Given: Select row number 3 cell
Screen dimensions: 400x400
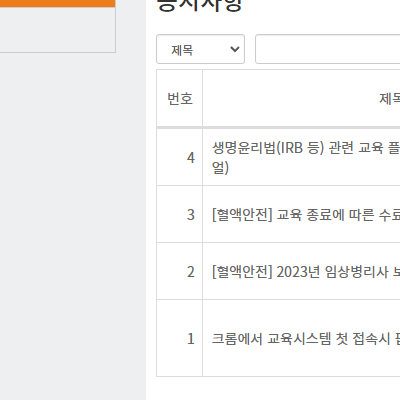Looking at the screenshot, I should [180, 214].
